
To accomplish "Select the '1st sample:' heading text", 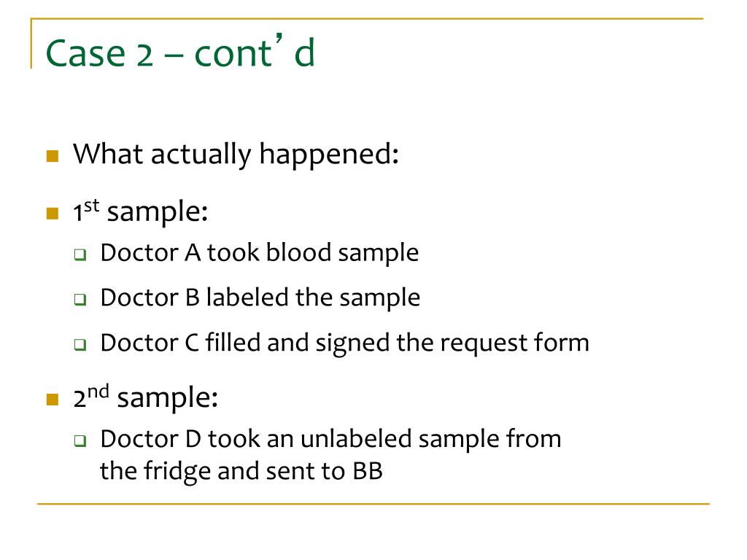I will (141, 211).
